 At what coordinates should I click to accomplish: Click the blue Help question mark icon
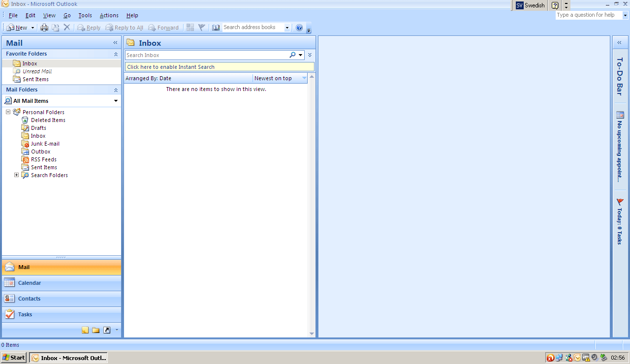(x=299, y=28)
